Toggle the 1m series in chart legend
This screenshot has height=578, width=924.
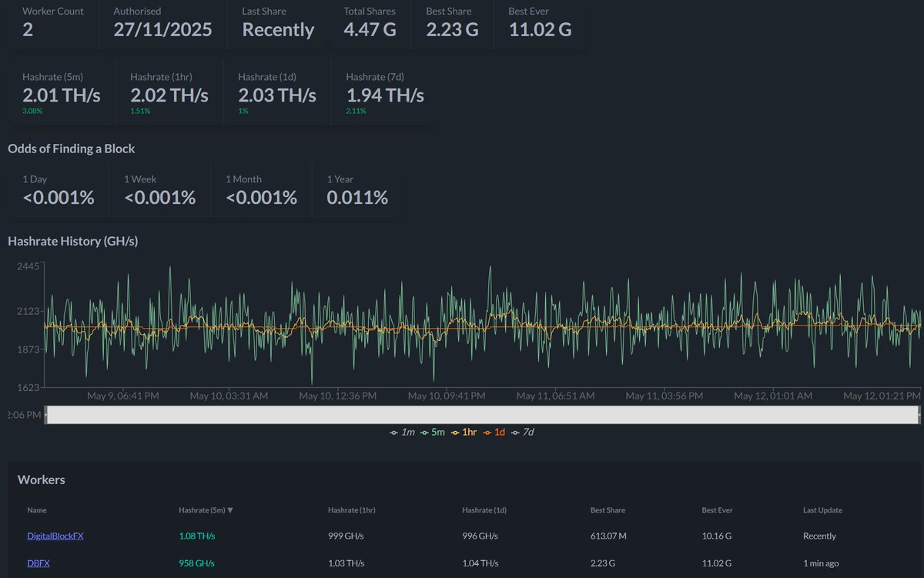point(402,433)
